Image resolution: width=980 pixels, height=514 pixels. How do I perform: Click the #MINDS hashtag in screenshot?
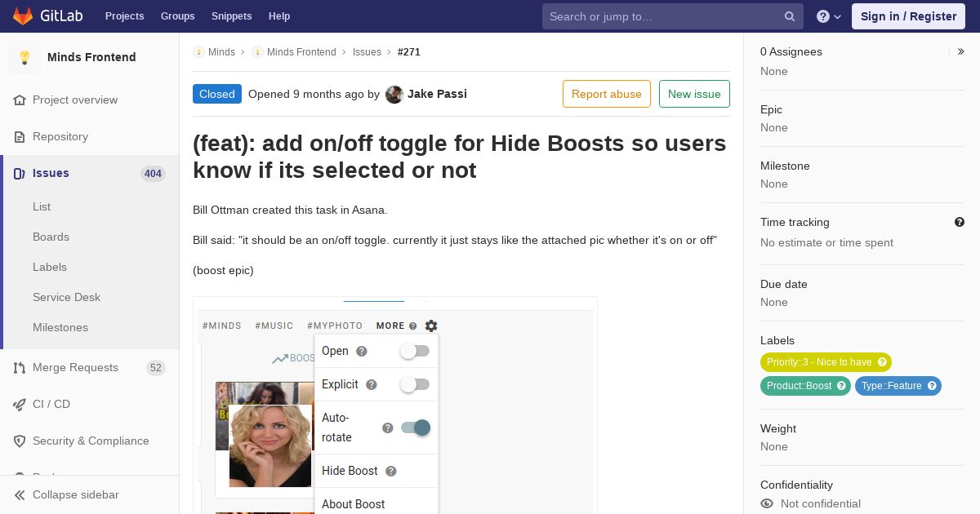pyautogui.click(x=222, y=326)
